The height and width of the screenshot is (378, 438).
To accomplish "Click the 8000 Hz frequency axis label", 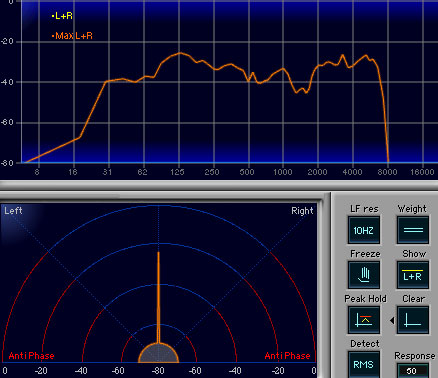I will pyautogui.click(x=387, y=172).
